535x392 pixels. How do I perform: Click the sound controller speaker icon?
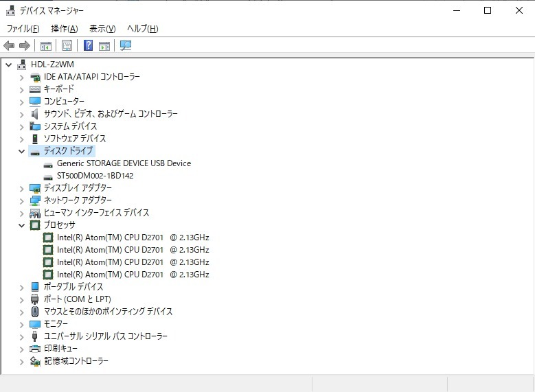(x=35, y=113)
